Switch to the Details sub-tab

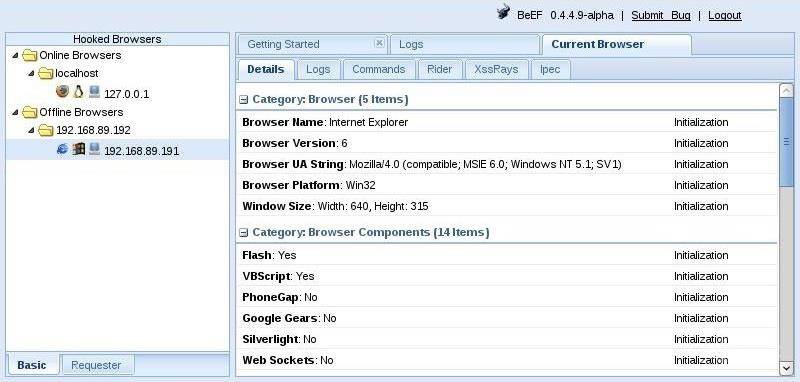tap(266, 69)
